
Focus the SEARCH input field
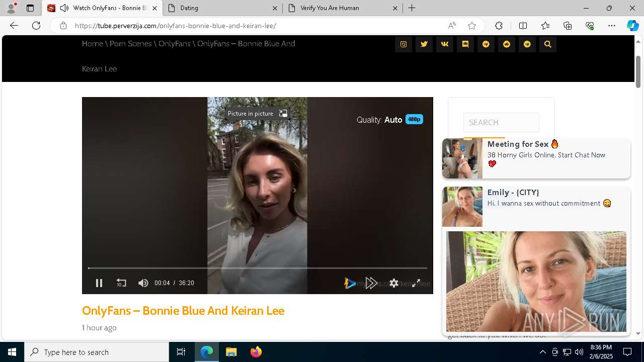[501, 122]
